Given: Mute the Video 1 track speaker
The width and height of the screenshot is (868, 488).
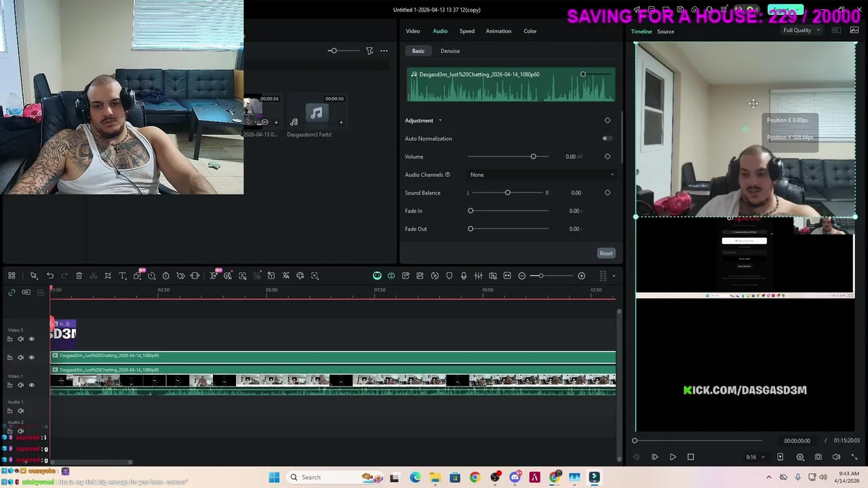Looking at the screenshot, I should (20, 385).
